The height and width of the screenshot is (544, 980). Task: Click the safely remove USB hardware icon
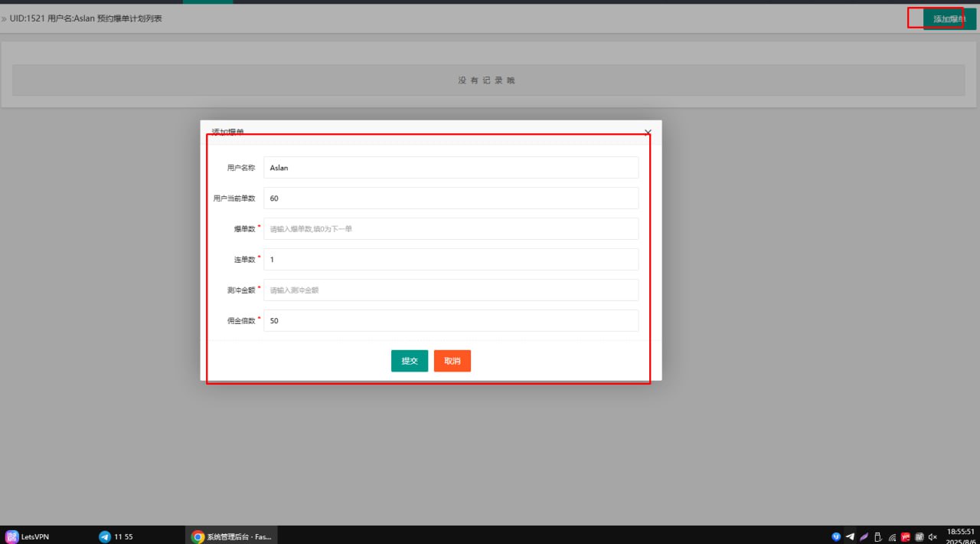[878, 537]
